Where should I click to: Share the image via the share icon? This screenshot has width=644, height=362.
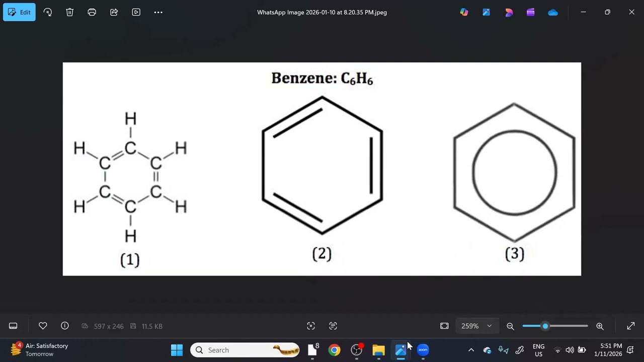coord(114,12)
